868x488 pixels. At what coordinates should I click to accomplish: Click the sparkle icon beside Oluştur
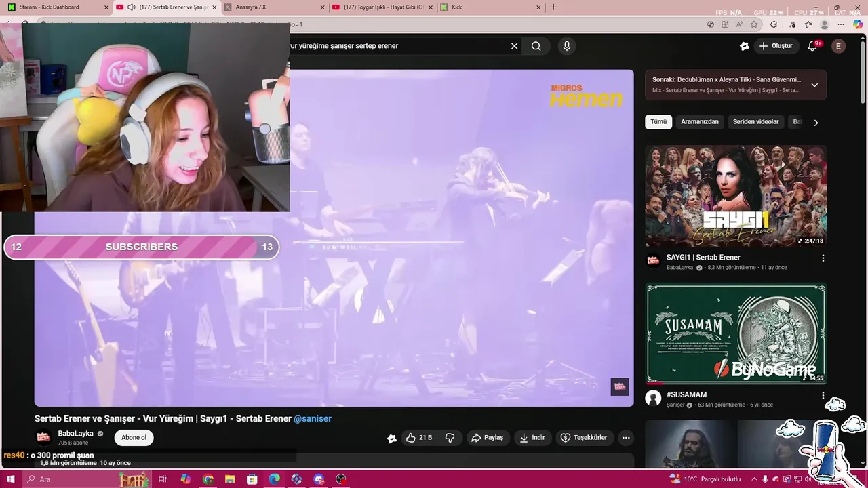(x=745, y=46)
